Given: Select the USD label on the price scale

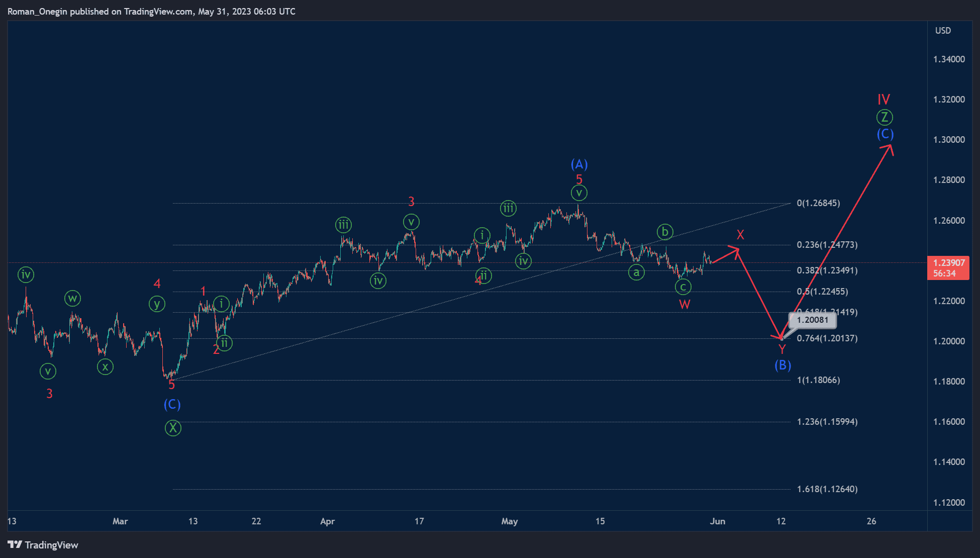Looking at the screenshot, I should 943,30.
